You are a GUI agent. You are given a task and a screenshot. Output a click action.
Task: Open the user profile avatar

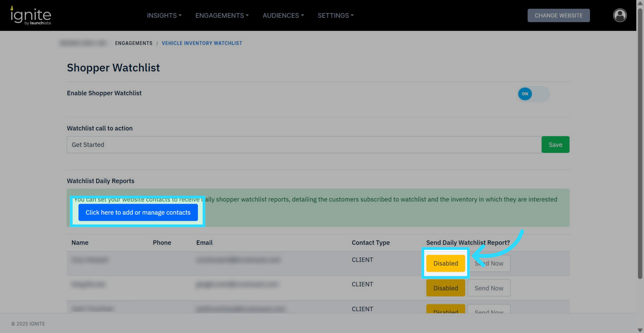point(620,15)
